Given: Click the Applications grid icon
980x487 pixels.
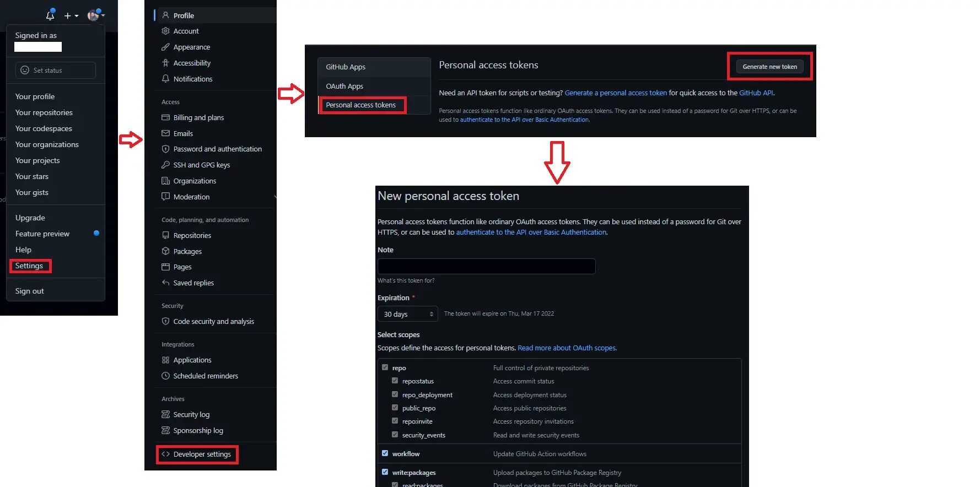Looking at the screenshot, I should tap(165, 360).
